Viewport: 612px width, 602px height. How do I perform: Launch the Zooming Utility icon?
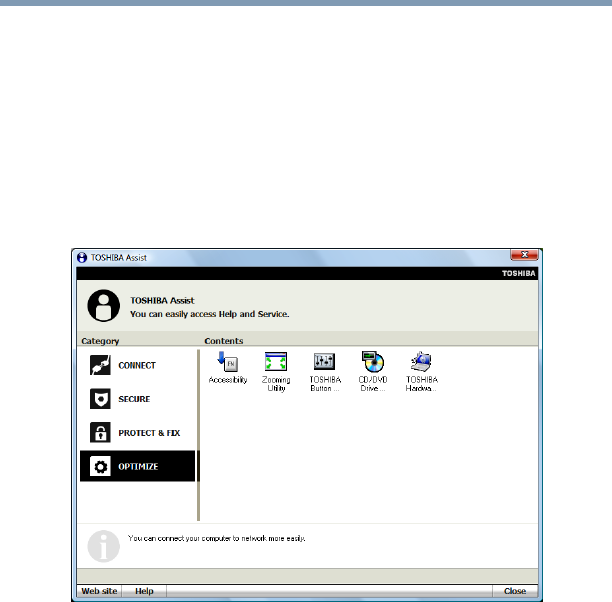coord(276,372)
